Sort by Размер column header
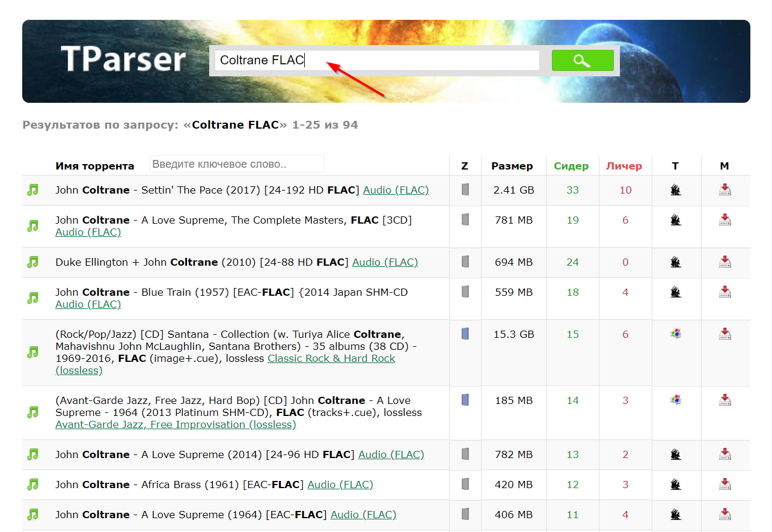 (x=512, y=166)
